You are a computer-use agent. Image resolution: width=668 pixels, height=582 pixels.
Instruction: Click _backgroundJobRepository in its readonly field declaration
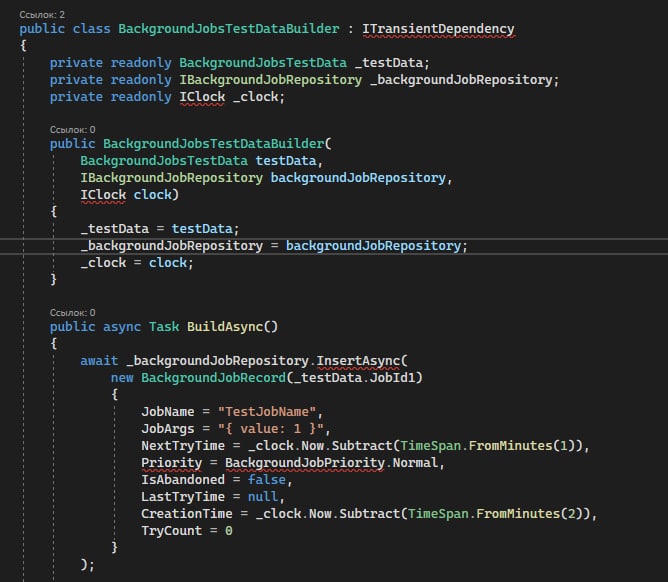tap(461, 80)
